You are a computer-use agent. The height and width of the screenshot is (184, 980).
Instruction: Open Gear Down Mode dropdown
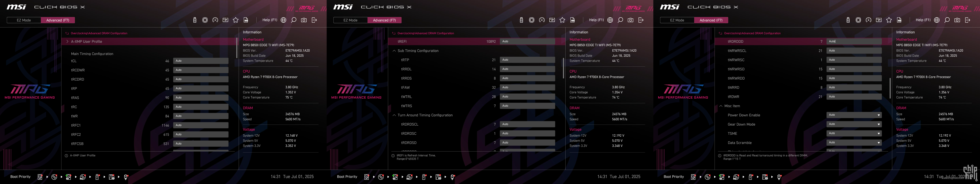[854, 124]
